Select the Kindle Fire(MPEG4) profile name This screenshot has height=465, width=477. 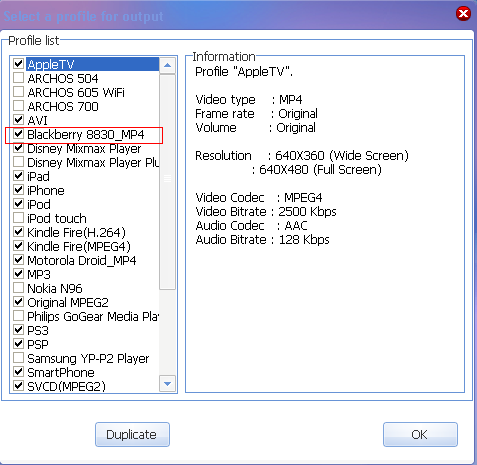tap(79, 247)
